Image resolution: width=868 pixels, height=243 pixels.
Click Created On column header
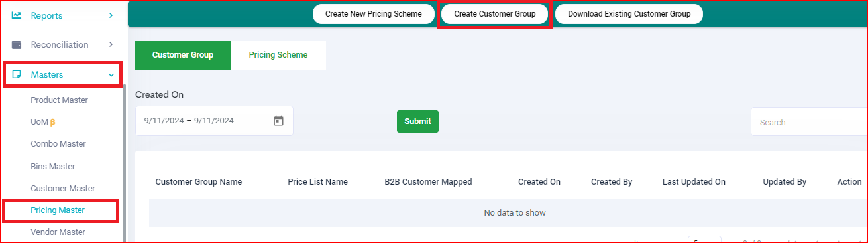pyautogui.click(x=539, y=181)
